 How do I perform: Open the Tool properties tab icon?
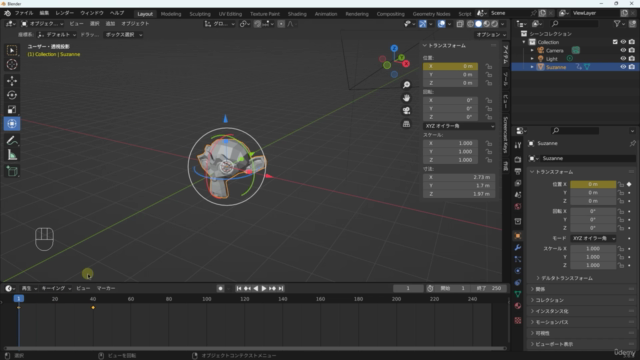tap(518, 145)
